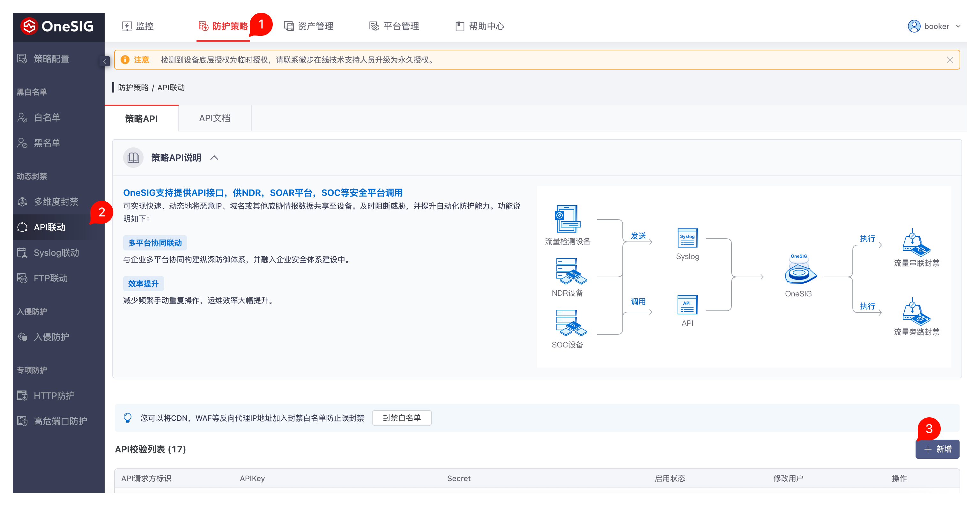Expand the booker account dropdown arrow
This screenshot has height=506, width=980.
[x=958, y=26]
